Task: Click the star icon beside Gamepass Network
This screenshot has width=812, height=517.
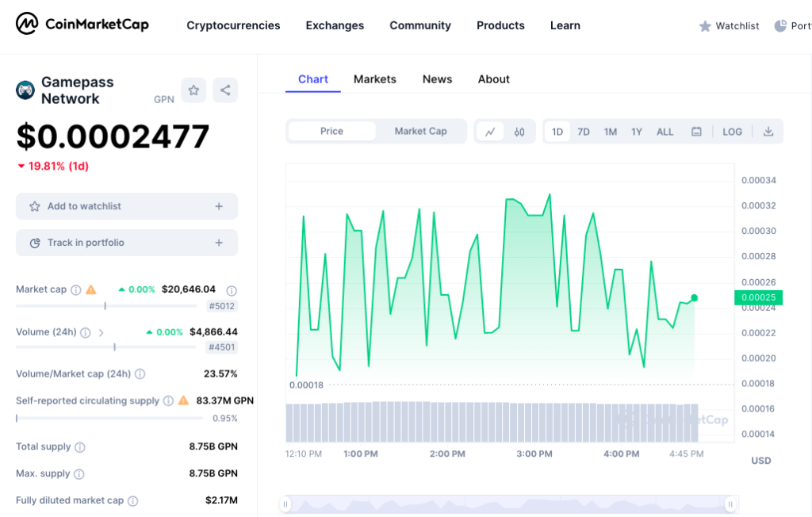Action: coord(193,90)
